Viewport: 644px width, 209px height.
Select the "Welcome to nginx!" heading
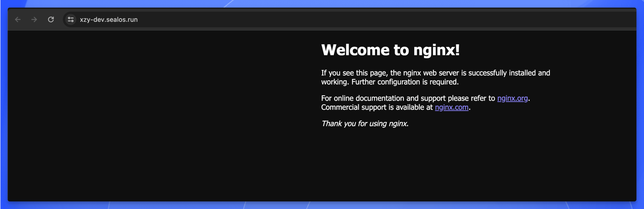coord(390,50)
